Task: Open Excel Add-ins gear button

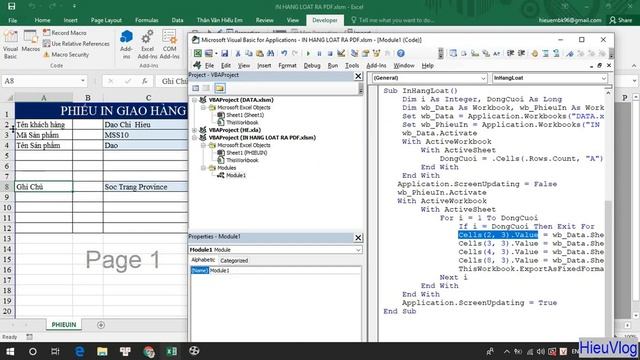Action: pos(147,44)
